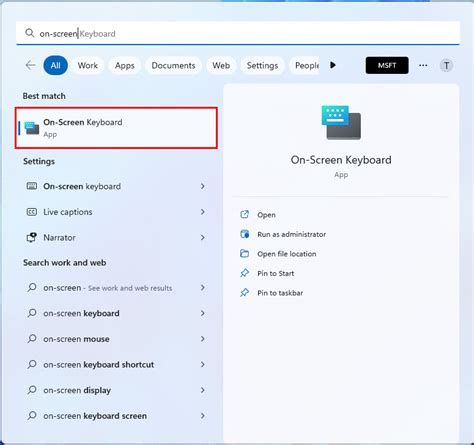
Task: Switch to the Settings filter tab
Action: tap(262, 65)
